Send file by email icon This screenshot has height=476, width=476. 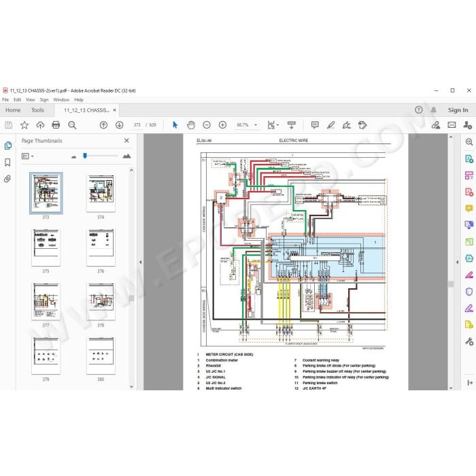pos(452,124)
